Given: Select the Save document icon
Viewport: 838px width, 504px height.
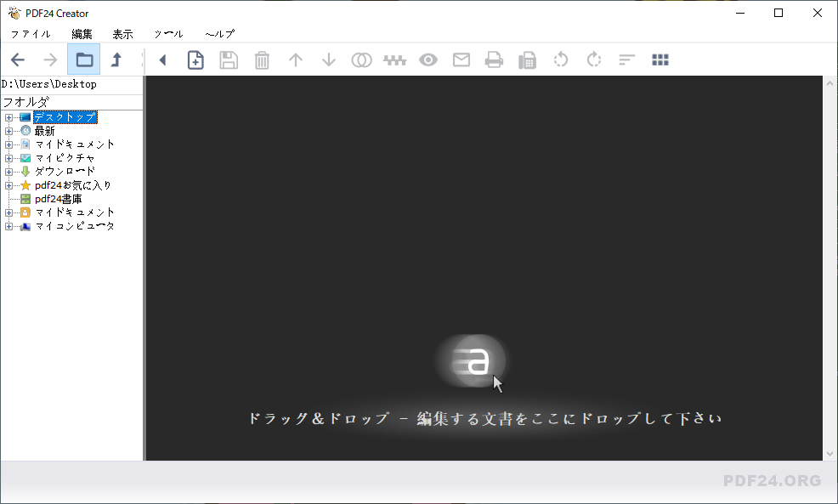Looking at the screenshot, I should click(229, 59).
